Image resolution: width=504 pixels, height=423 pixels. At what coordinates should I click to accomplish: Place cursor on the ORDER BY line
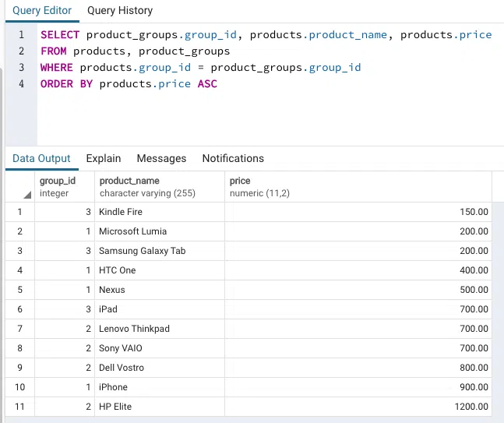point(129,84)
